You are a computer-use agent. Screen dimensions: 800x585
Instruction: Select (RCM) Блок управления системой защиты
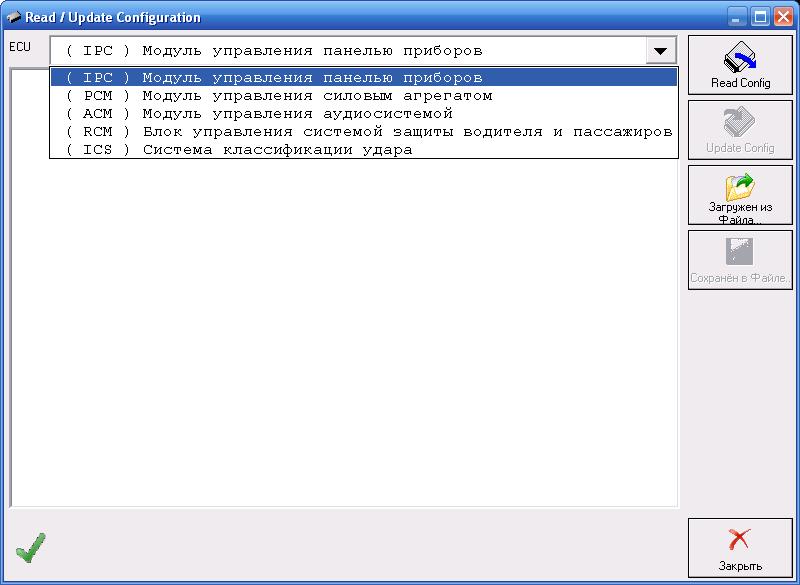coord(364,132)
